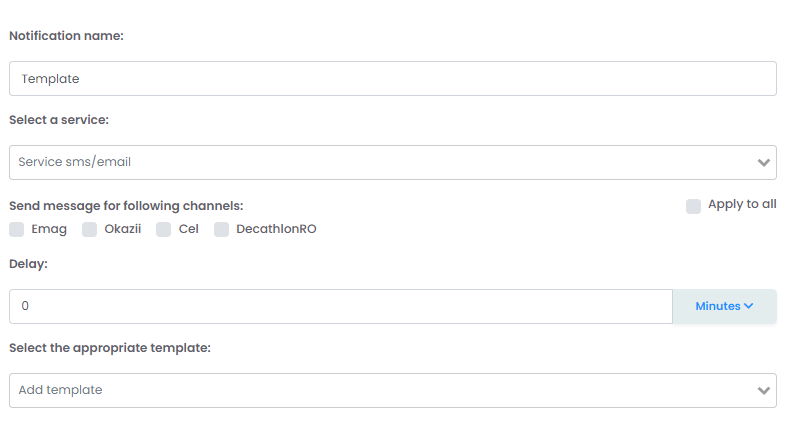Click the DecathlonRO label text

pos(276,229)
